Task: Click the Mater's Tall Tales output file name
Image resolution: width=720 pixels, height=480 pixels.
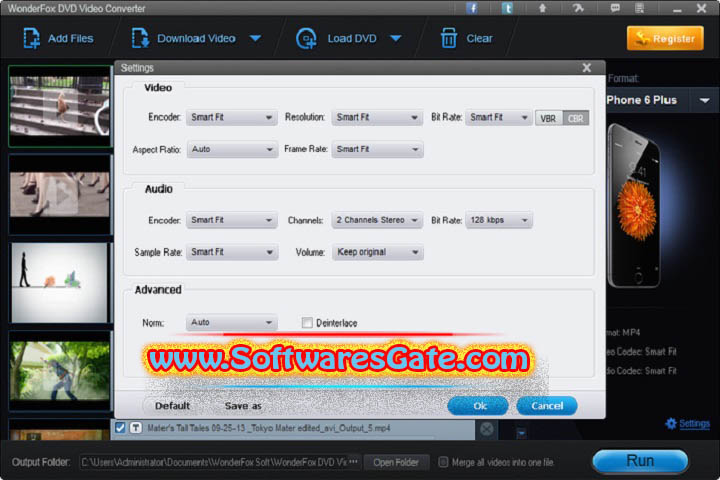Action: 269,428
